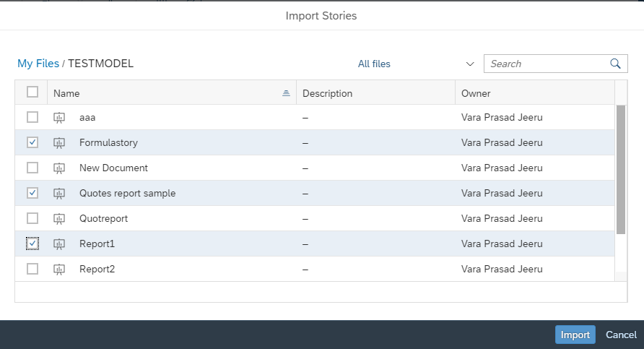
Task: Click the vertical scrollbar thumb
Action: coord(621,169)
